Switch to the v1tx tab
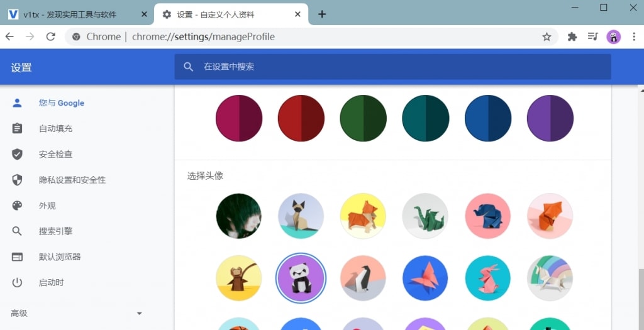 tap(77, 14)
